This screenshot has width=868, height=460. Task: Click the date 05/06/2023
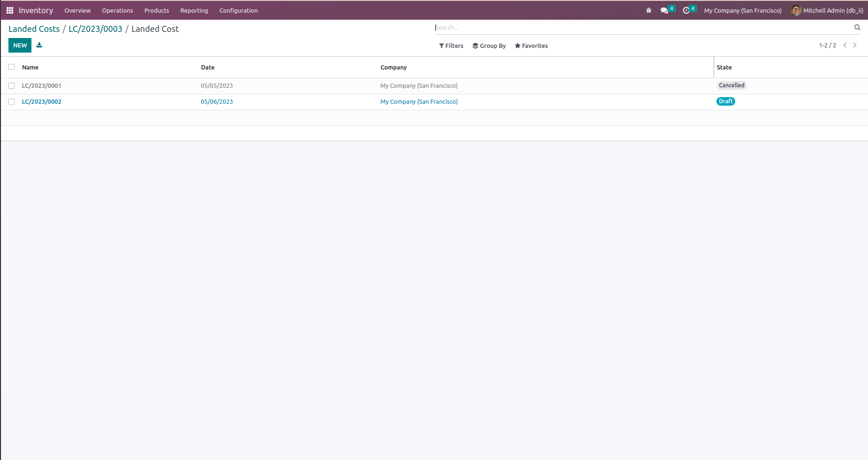(217, 102)
